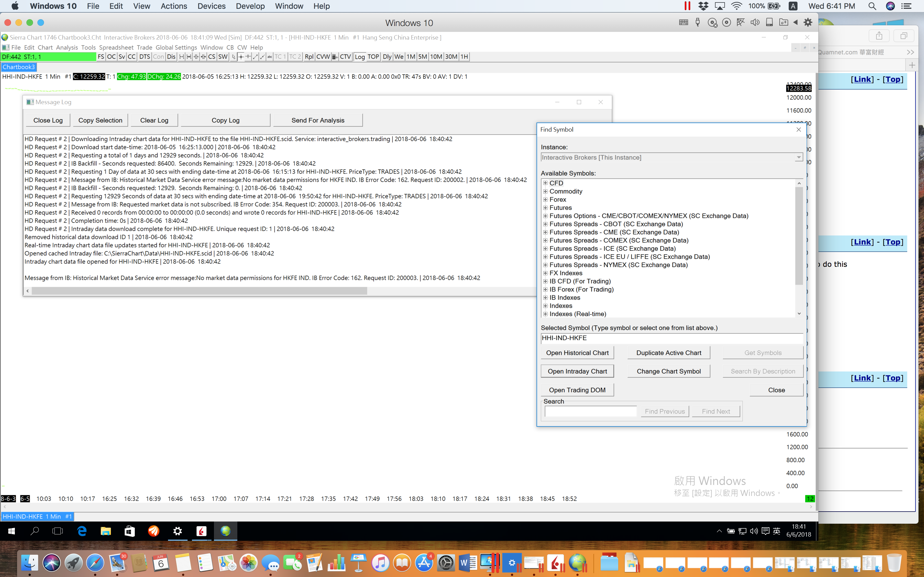The image size is (924, 577).
Task: Select the line drawing tool
Action: (x=255, y=57)
